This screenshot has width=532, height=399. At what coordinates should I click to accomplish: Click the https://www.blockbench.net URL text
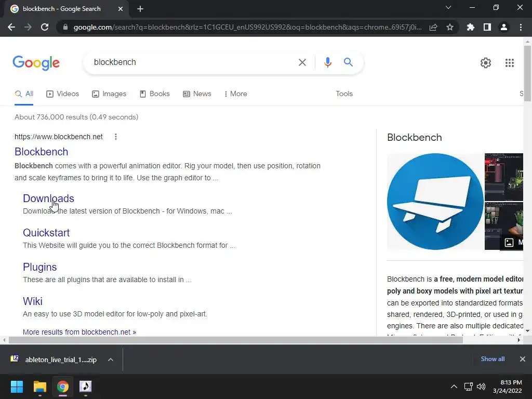[x=58, y=137]
